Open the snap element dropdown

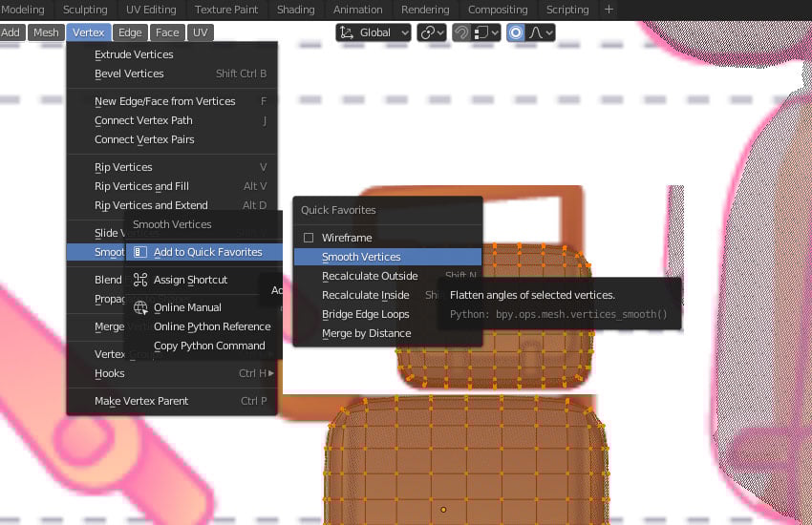(x=485, y=32)
